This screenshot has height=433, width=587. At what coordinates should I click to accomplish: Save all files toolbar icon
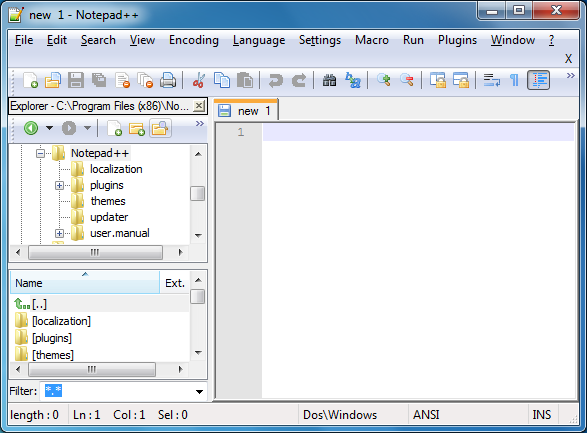click(99, 80)
